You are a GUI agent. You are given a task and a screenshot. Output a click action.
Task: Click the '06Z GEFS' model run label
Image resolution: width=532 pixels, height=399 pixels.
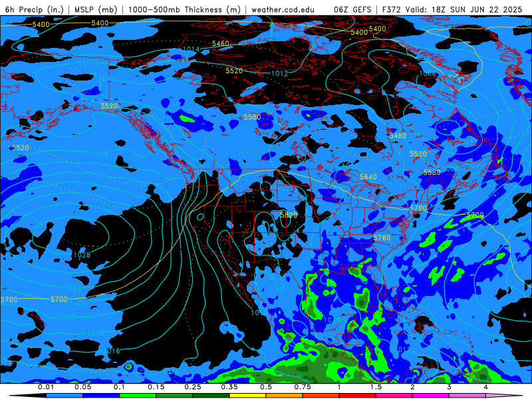point(352,10)
